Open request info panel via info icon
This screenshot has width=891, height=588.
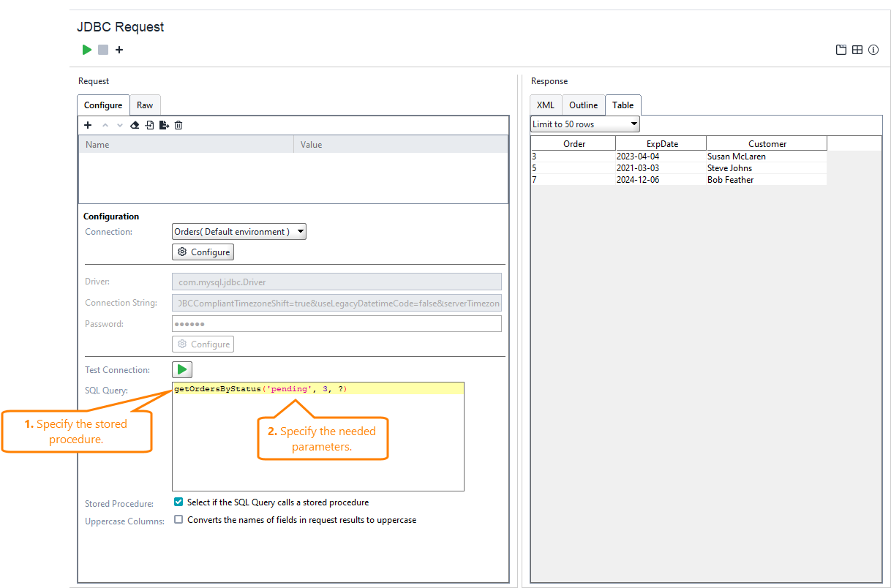[873, 50]
